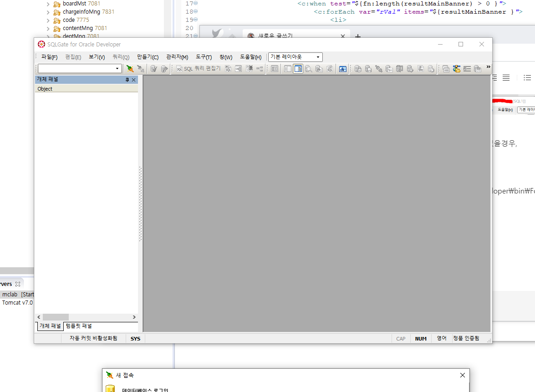Open the 도움말(H) menu in SQLGate
535x392 pixels.
(x=251, y=57)
